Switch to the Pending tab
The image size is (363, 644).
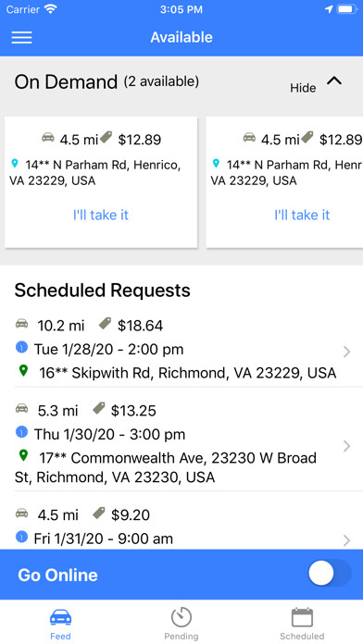point(181,624)
